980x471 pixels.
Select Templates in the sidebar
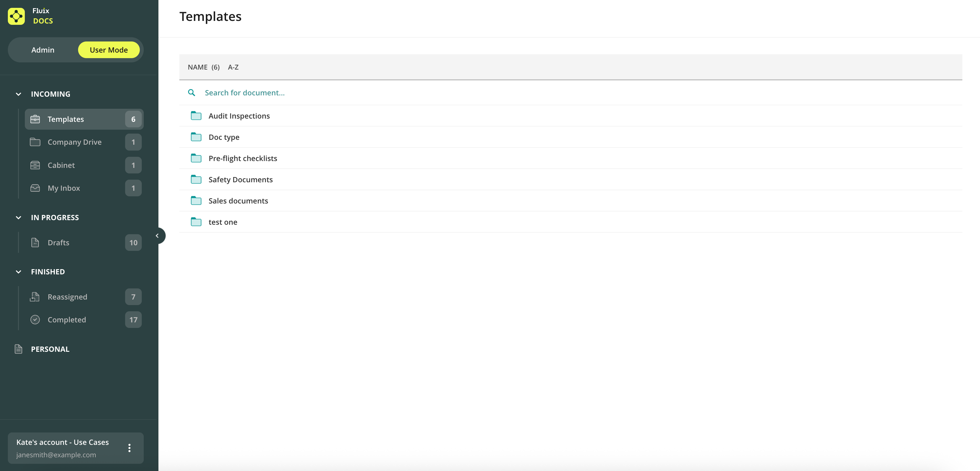click(x=65, y=119)
